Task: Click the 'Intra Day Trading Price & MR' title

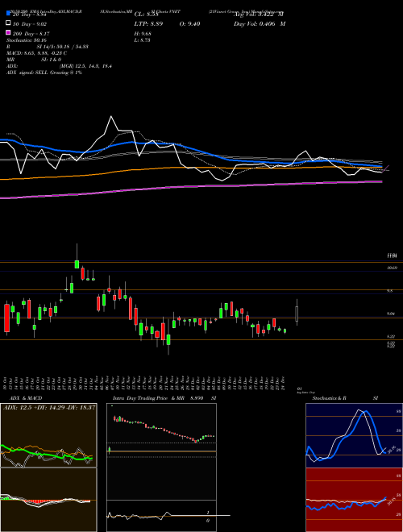Action: [x=148, y=398]
